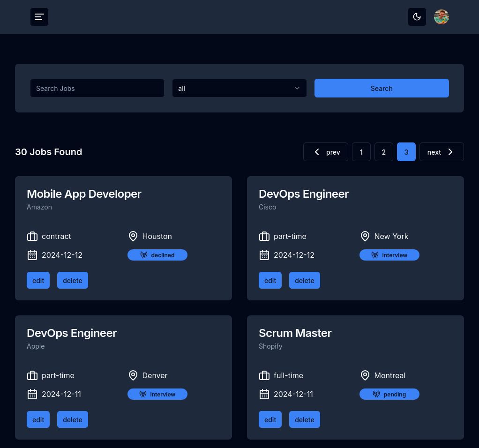Click the briefcase icon next to contract

click(32, 236)
